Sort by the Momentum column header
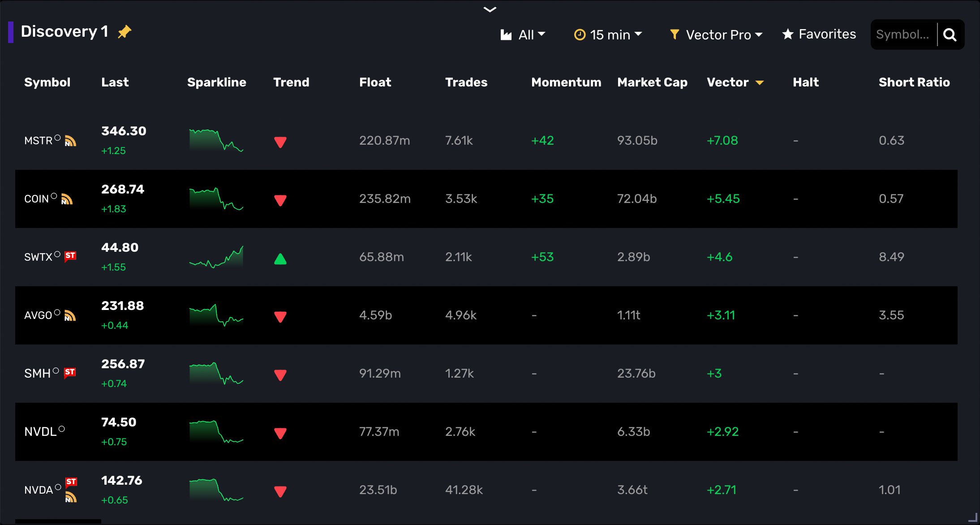Viewport: 980px width, 525px height. (x=566, y=82)
